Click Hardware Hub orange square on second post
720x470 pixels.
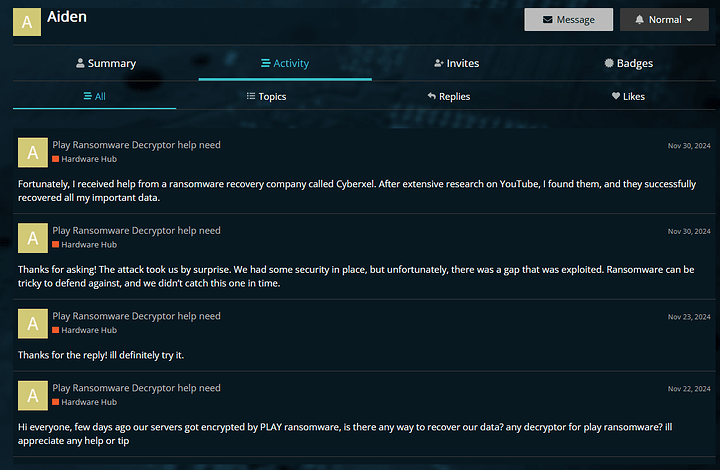(x=56, y=245)
